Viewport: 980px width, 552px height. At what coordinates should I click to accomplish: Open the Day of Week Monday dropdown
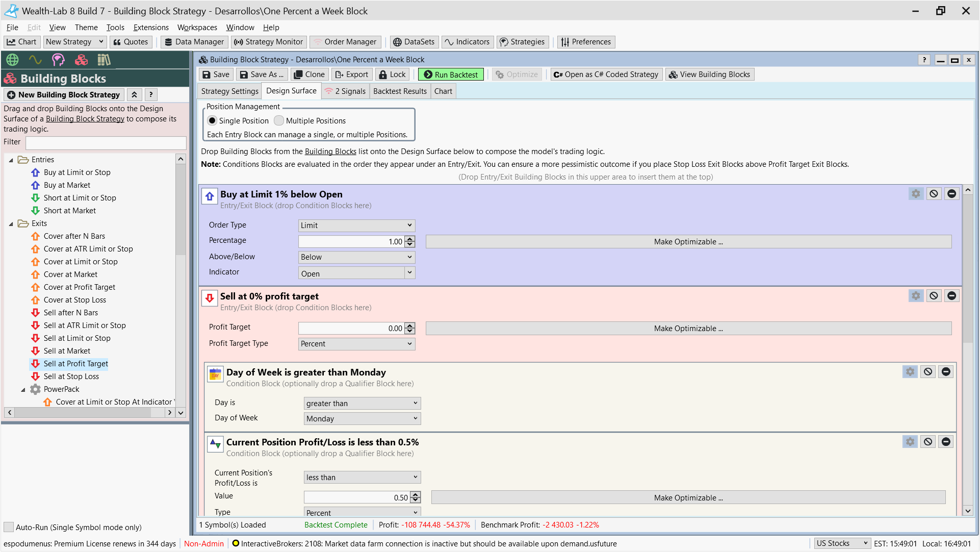[362, 419]
